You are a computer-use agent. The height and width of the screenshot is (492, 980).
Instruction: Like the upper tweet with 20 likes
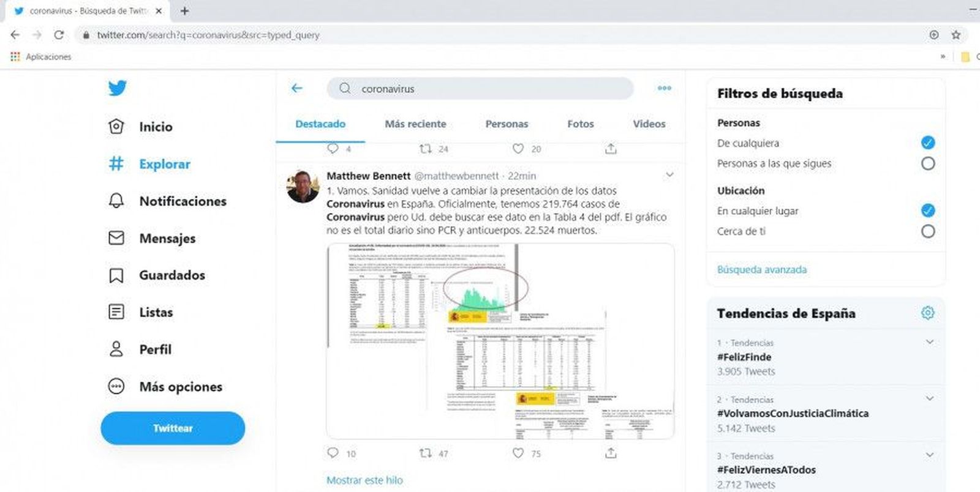coord(518,148)
